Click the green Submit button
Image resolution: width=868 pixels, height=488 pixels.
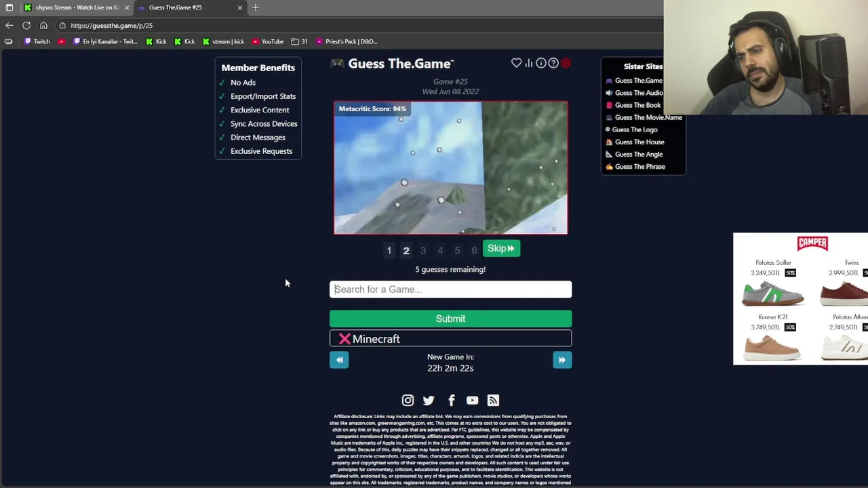[x=450, y=319]
